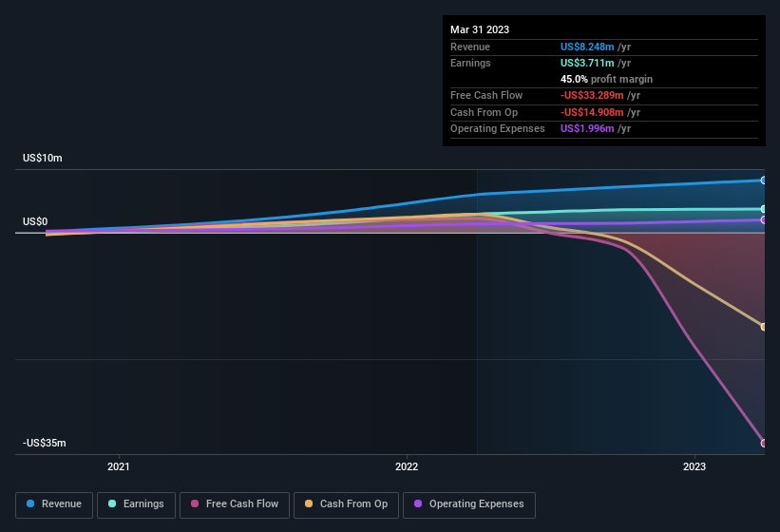This screenshot has width=780, height=532.
Task: Click the -US$35m y-axis label
Action: point(45,443)
